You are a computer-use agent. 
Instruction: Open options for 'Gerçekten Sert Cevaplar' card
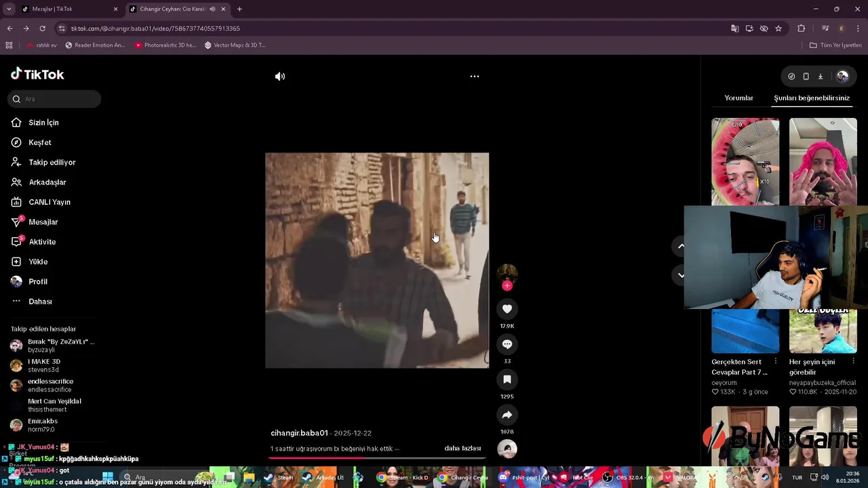pyautogui.click(x=776, y=362)
